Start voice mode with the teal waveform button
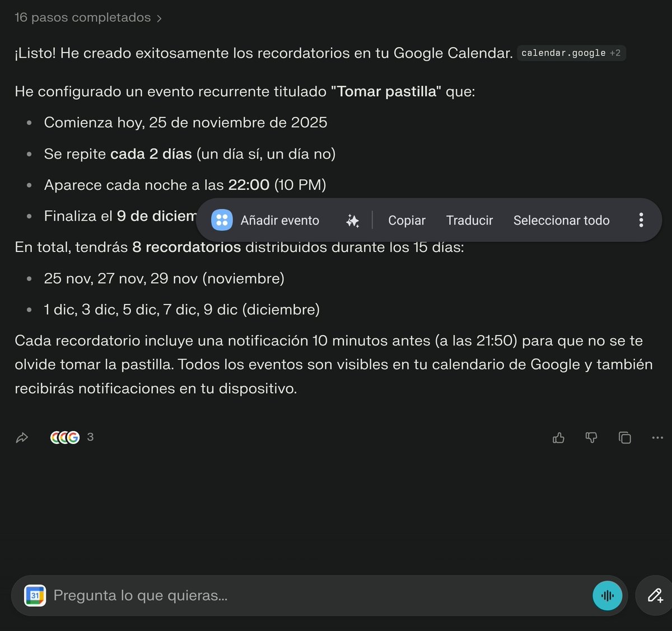The width and height of the screenshot is (672, 631). tap(608, 596)
